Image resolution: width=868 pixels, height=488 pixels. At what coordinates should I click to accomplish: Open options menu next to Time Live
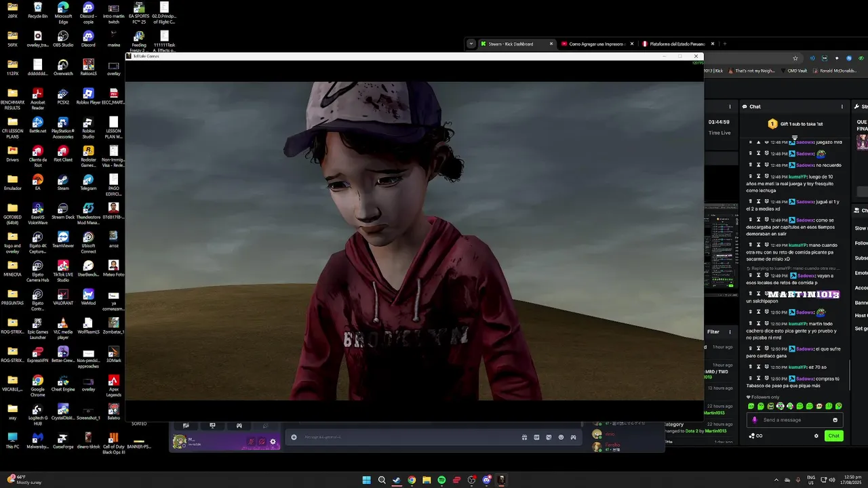[x=730, y=106]
